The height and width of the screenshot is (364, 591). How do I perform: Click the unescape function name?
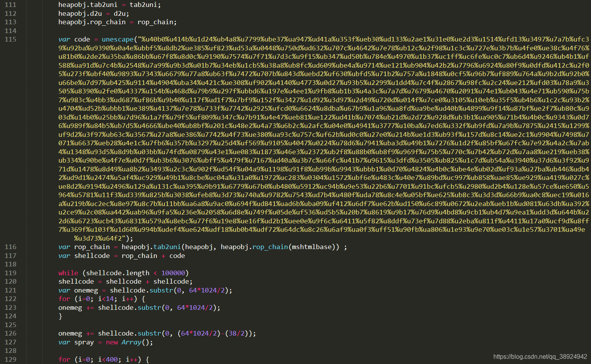(x=118, y=39)
